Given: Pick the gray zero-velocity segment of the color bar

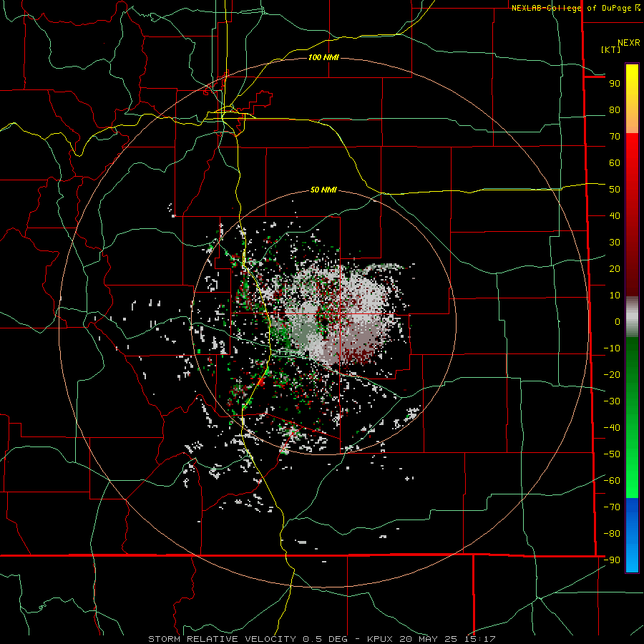Looking at the screenshot, I should point(632,317).
